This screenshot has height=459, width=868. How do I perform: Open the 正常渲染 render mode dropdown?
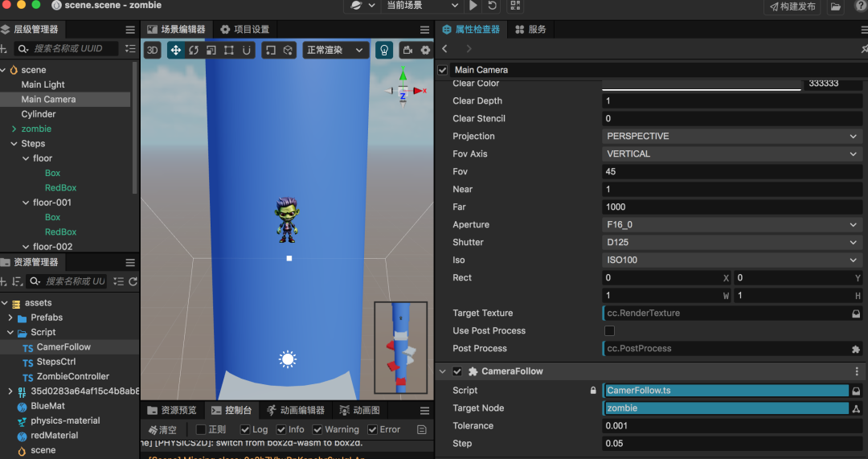[334, 51]
